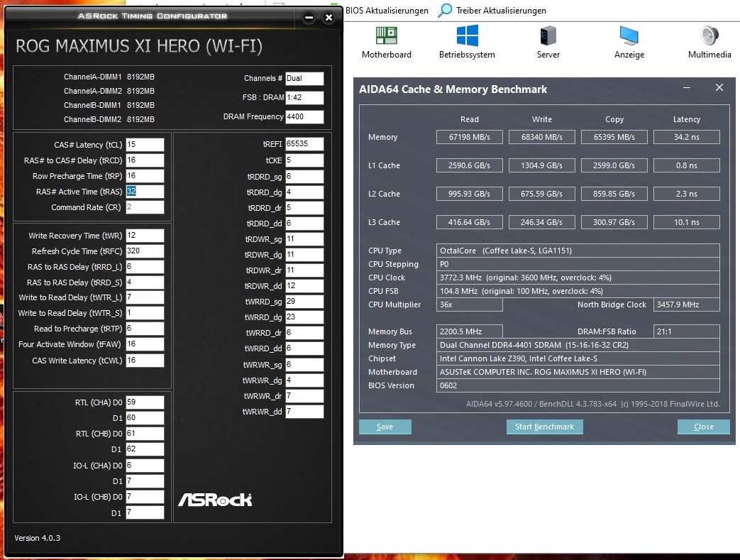Click the CPU Clock 3772.3 MHz value
Screen dimensions: 740x560
pyautogui.click(x=578, y=278)
